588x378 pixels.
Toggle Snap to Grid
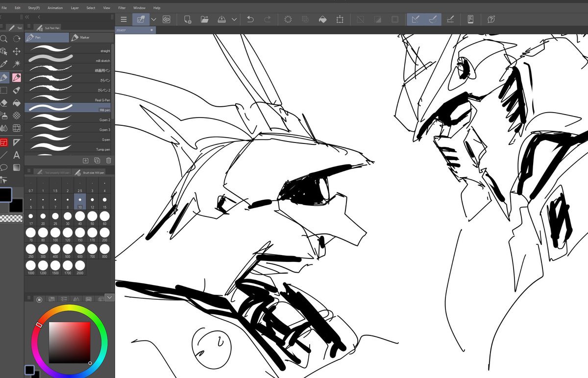coord(451,19)
